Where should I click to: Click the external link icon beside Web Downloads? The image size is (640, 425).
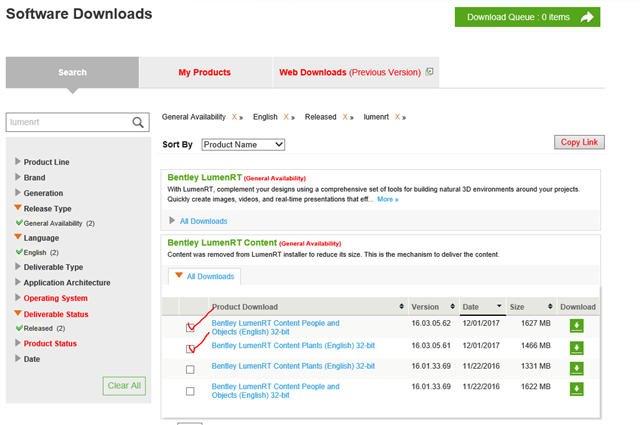[429, 72]
